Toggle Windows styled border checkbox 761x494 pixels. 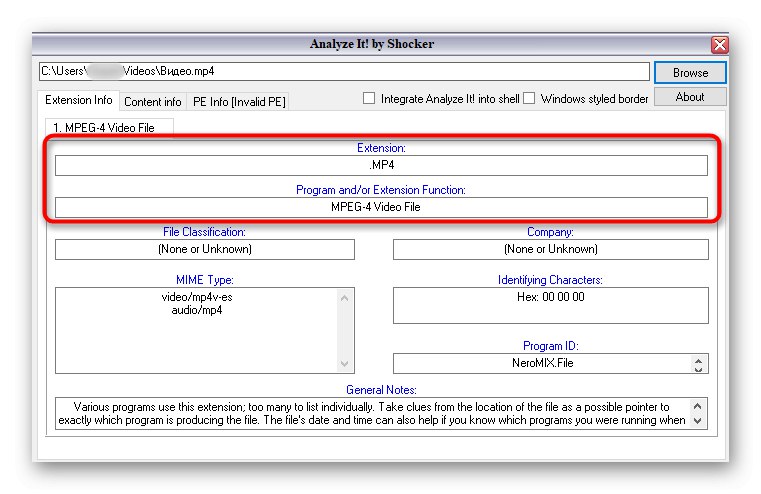pos(529,99)
